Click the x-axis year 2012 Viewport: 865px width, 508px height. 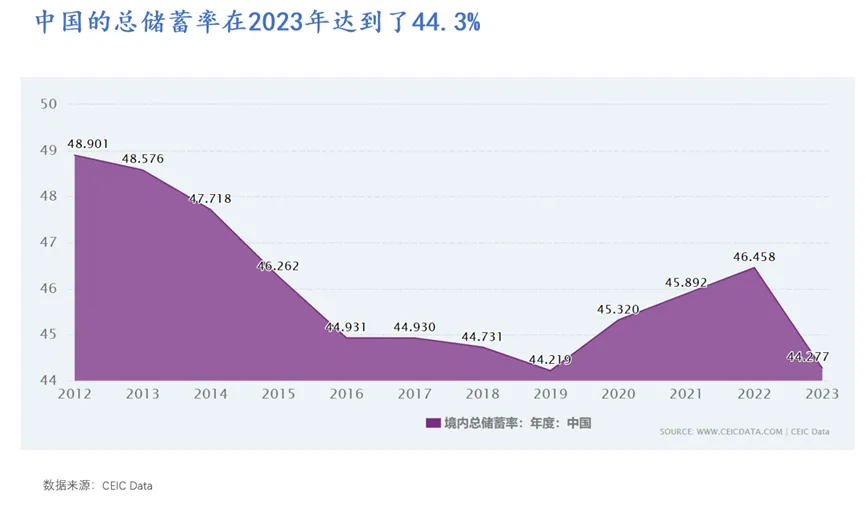(74, 394)
